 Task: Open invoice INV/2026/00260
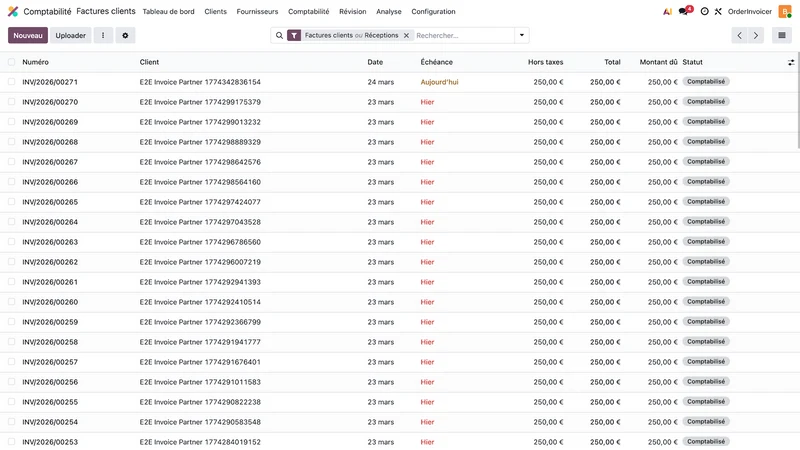[x=50, y=302]
